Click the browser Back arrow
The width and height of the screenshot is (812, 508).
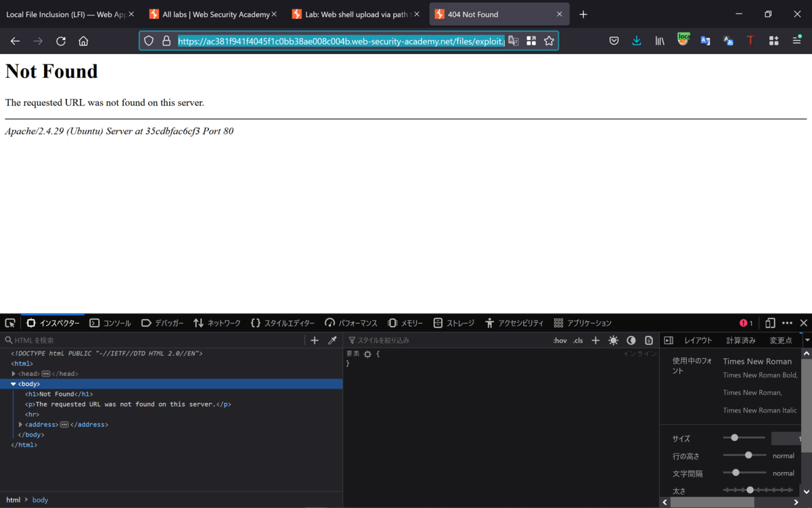click(15, 41)
